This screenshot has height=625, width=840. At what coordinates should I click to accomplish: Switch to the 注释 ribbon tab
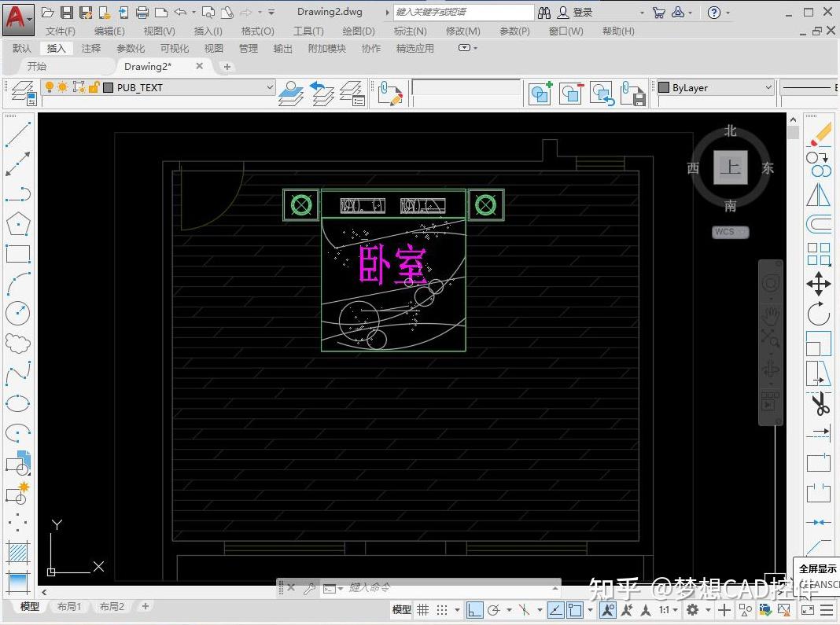pyautogui.click(x=91, y=48)
